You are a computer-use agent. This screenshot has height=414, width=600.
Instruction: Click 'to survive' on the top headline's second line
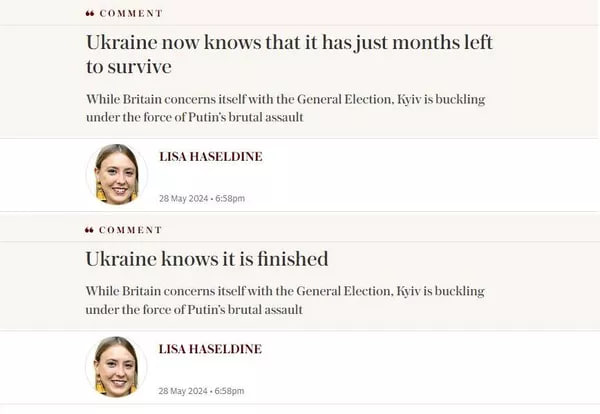tap(129, 67)
